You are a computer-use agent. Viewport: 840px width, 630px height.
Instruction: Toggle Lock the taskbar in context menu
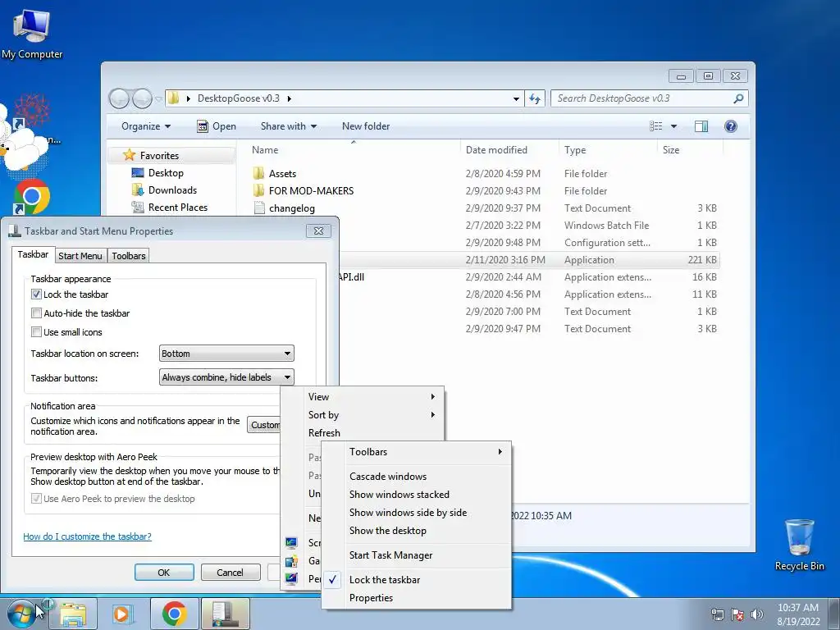384,580
